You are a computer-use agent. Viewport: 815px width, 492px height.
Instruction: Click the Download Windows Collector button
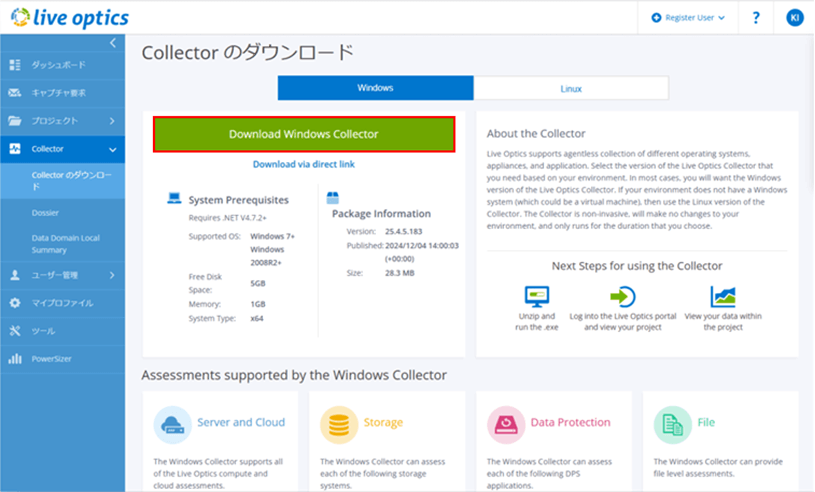click(x=303, y=134)
